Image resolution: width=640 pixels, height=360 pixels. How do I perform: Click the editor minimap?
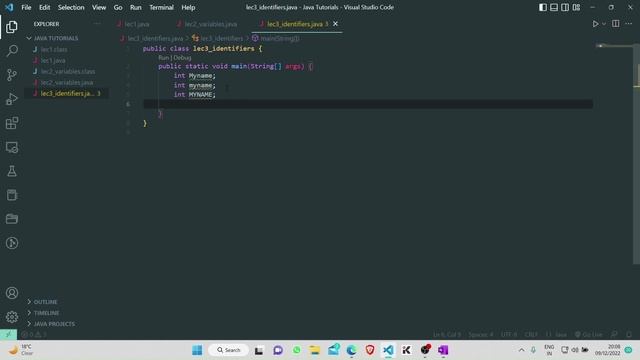click(x=614, y=46)
